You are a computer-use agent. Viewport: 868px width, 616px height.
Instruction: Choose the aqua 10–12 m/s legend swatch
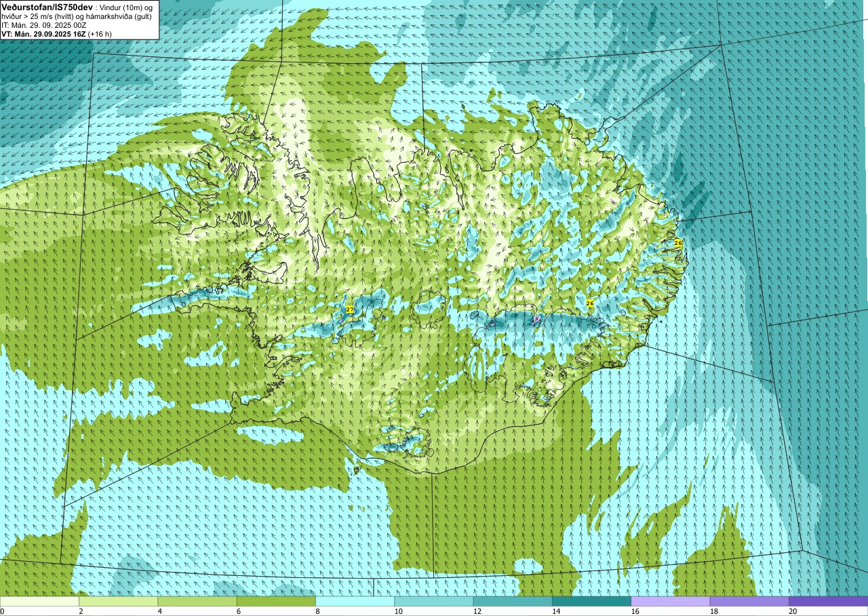pos(434,601)
